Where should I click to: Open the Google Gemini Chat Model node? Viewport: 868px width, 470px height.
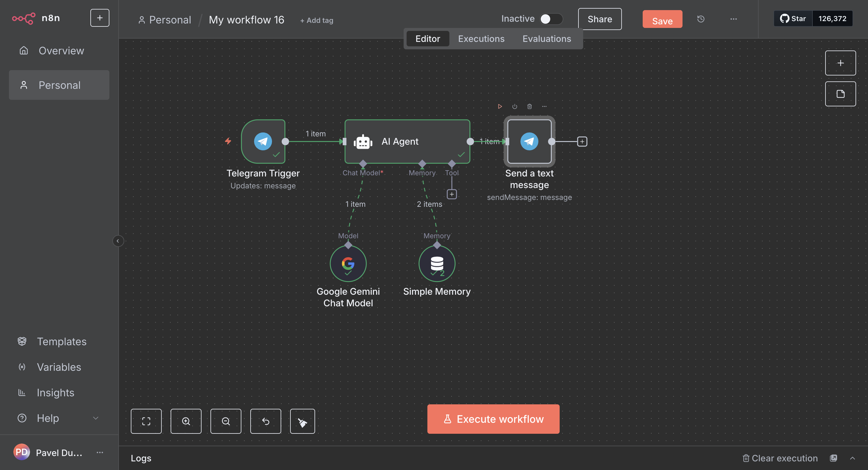coord(348,264)
